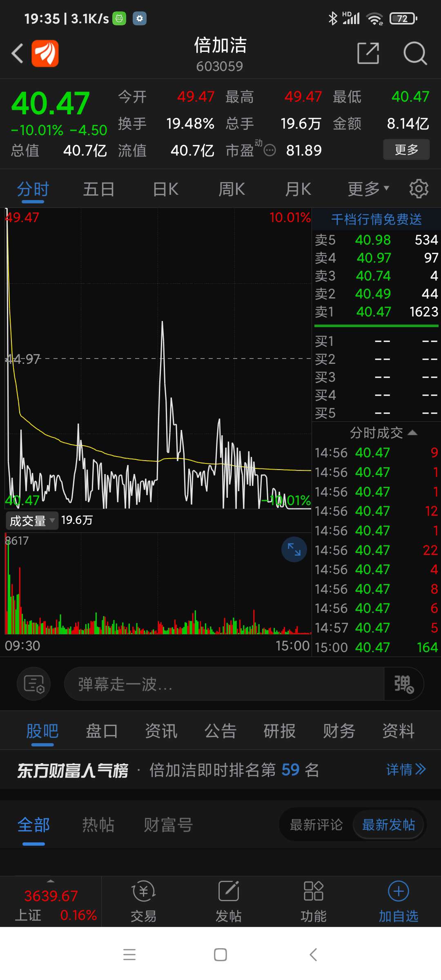The image size is (441, 980).
Task: Tap the 卖5 order row at 40.98
Action: 376,240
